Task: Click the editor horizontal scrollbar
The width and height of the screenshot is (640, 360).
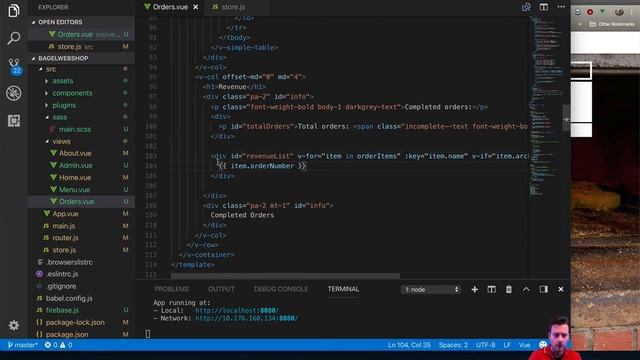Action: (x=285, y=276)
